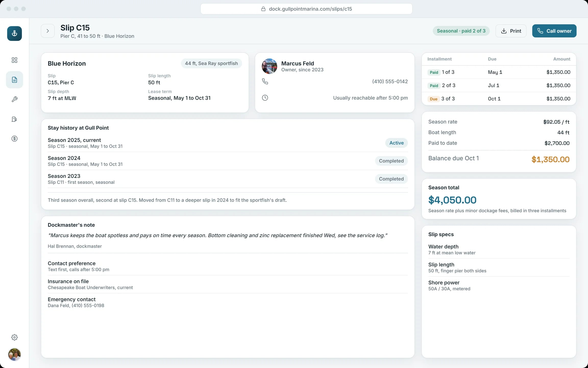
Task: Select the Season 2025, current row
Action: coord(228,143)
